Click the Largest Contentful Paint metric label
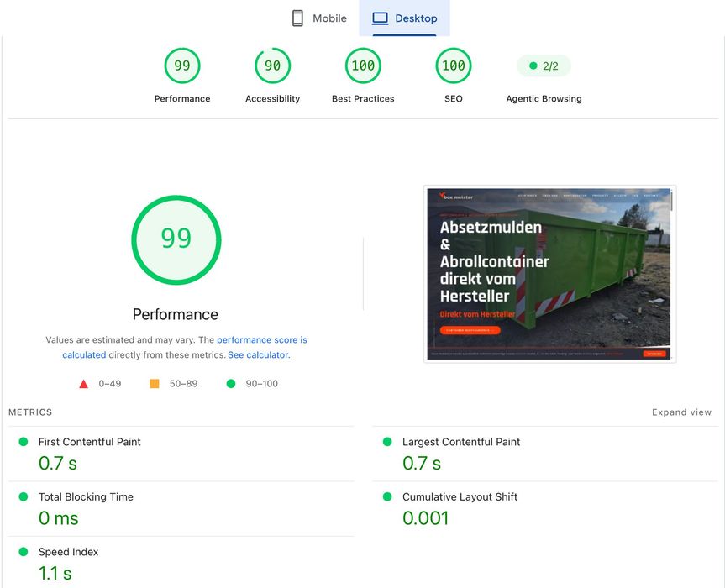Image resolution: width=725 pixels, height=588 pixels. [461, 442]
